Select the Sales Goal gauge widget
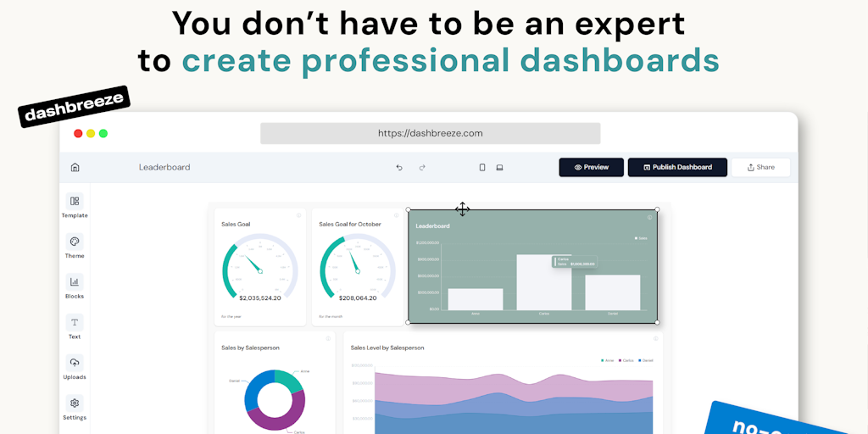 tap(260, 267)
